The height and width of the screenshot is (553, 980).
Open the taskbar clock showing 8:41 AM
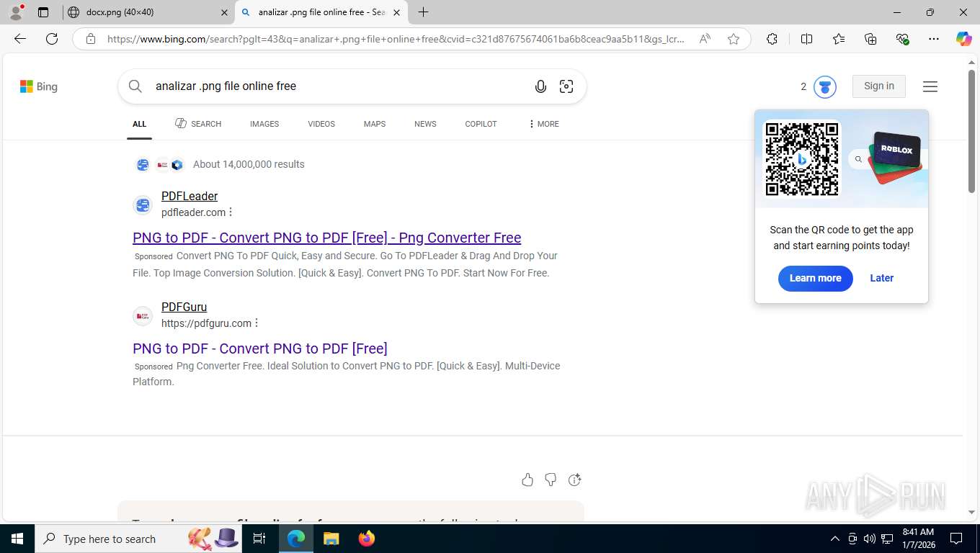[918, 539]
